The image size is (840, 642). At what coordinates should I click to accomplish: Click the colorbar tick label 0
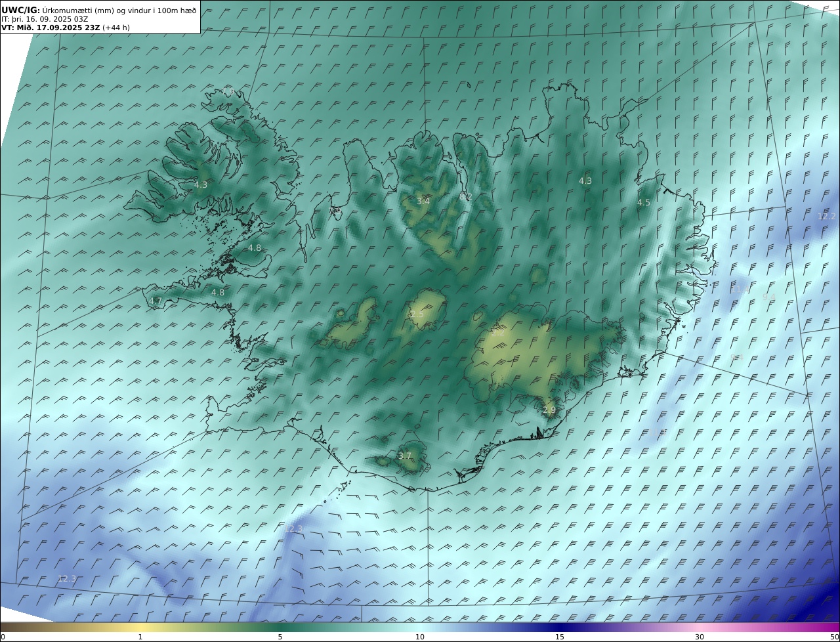click(x=3, y=637)
